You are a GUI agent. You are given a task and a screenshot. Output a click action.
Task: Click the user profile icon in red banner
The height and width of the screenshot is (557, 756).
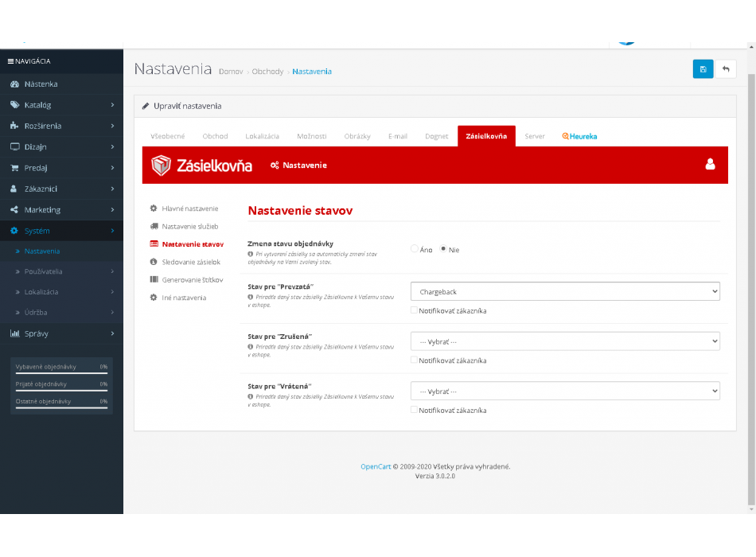pos(710,165)
